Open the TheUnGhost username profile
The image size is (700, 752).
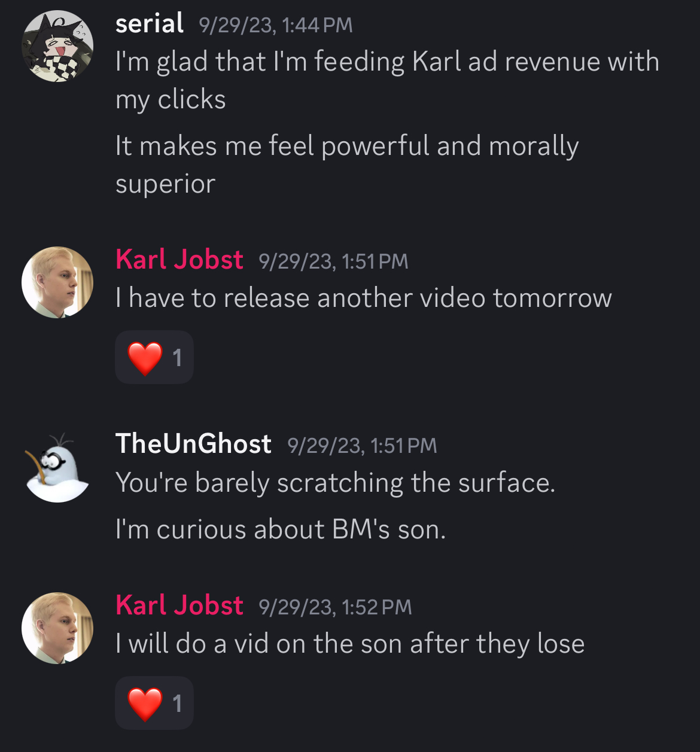click(x=193, y=444)
